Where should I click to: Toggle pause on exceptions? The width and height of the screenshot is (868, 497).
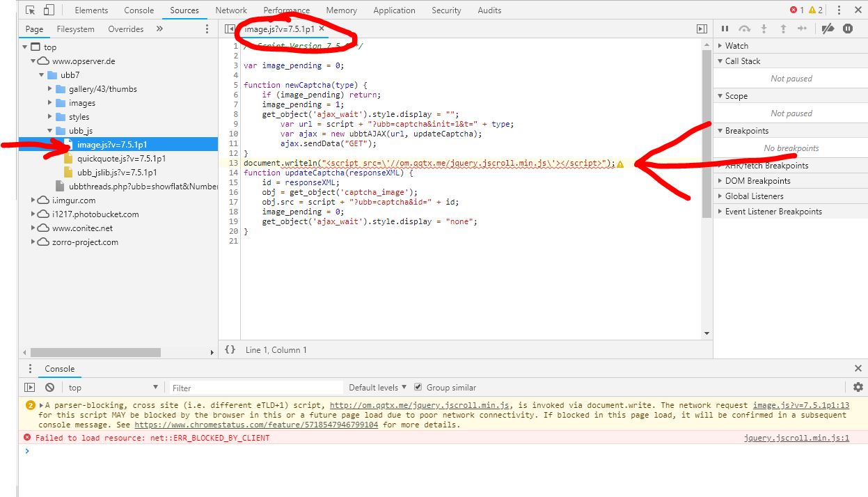point(848,29)
